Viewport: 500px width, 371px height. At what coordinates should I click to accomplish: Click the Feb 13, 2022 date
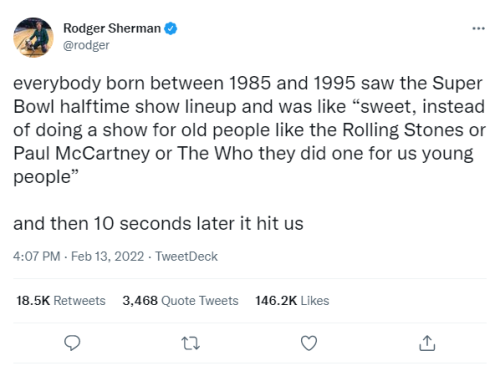click(107, 257)
